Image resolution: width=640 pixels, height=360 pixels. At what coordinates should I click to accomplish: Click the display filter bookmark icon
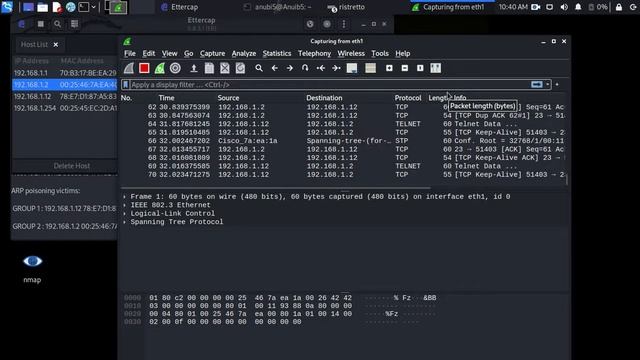[126, 84]
